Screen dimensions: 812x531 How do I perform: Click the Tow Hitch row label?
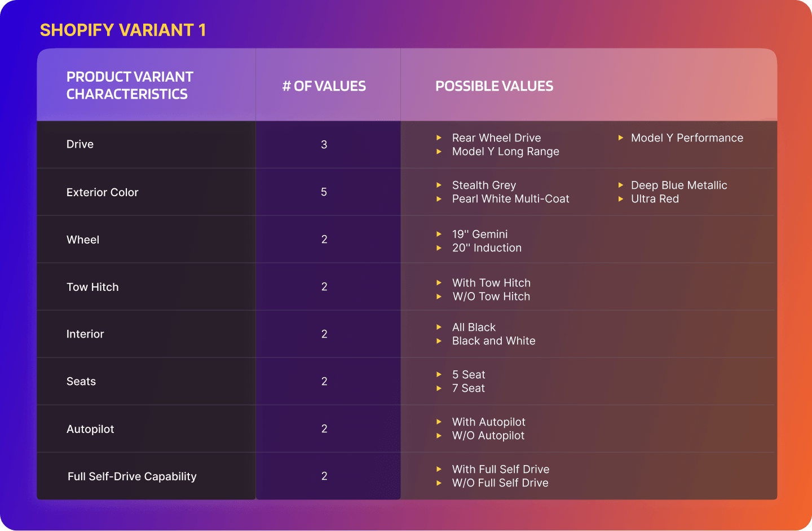(x=92, y=287)
